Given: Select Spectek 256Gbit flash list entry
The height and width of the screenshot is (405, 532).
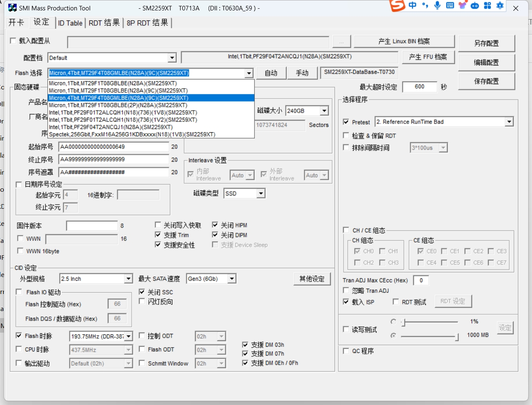Looking at the screenshot, I should [151, 134].
